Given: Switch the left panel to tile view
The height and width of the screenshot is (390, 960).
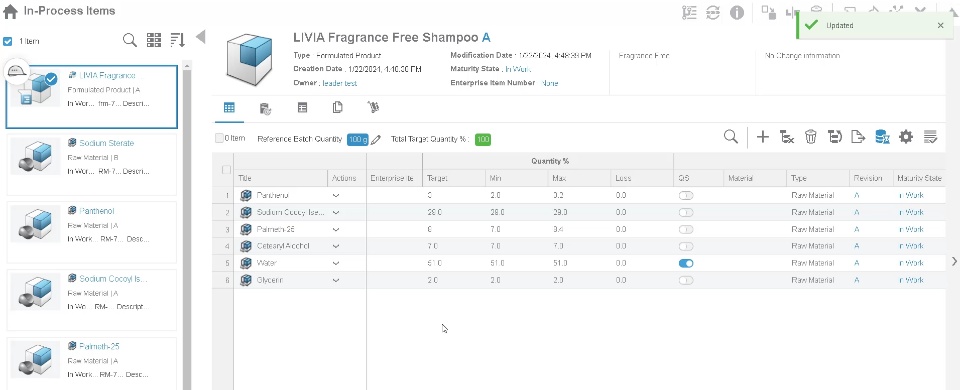Looking at the screenshot, I should tap(154, 40).
